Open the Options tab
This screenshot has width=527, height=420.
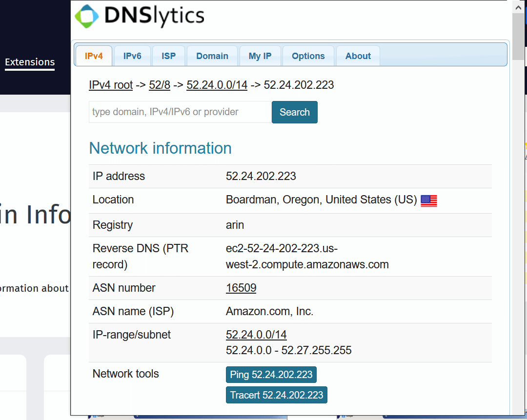click(x=308, y=56)
